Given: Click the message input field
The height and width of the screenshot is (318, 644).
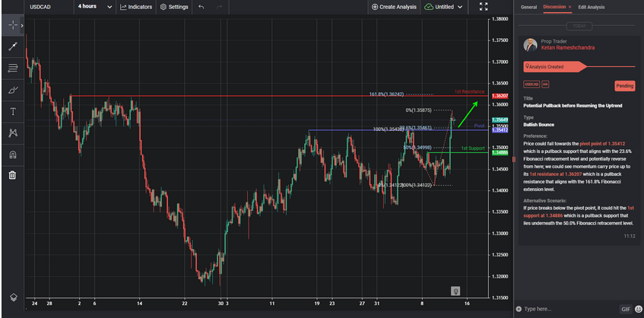Looking at the screenshot, I should point(569,309).
